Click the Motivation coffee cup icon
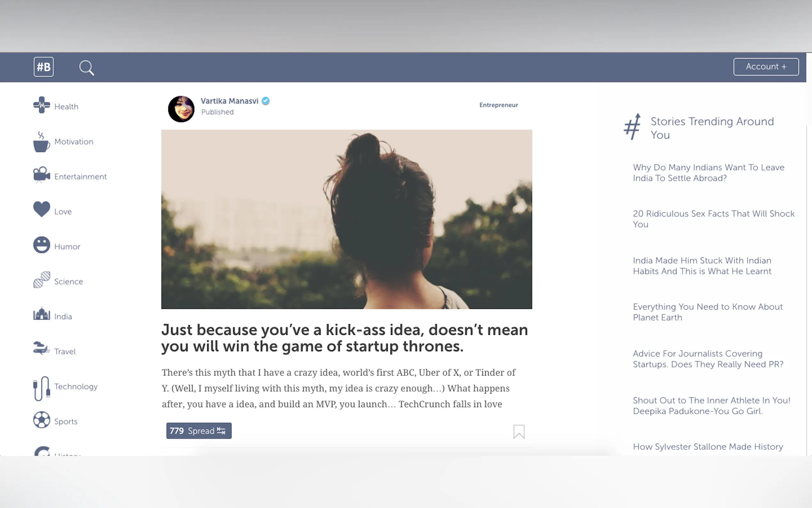 (41, 142)
